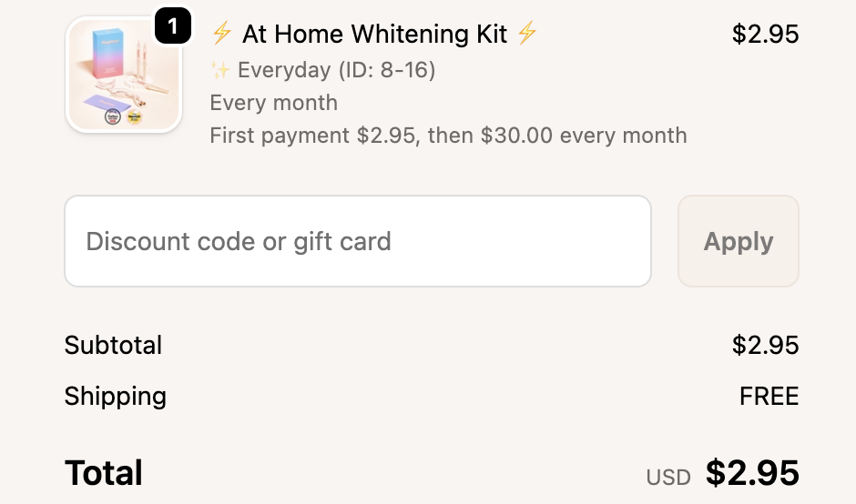Click the Subtotal amount $2.95
The width and height of the screenshot is (856, 504).
(x=765, y=346)
